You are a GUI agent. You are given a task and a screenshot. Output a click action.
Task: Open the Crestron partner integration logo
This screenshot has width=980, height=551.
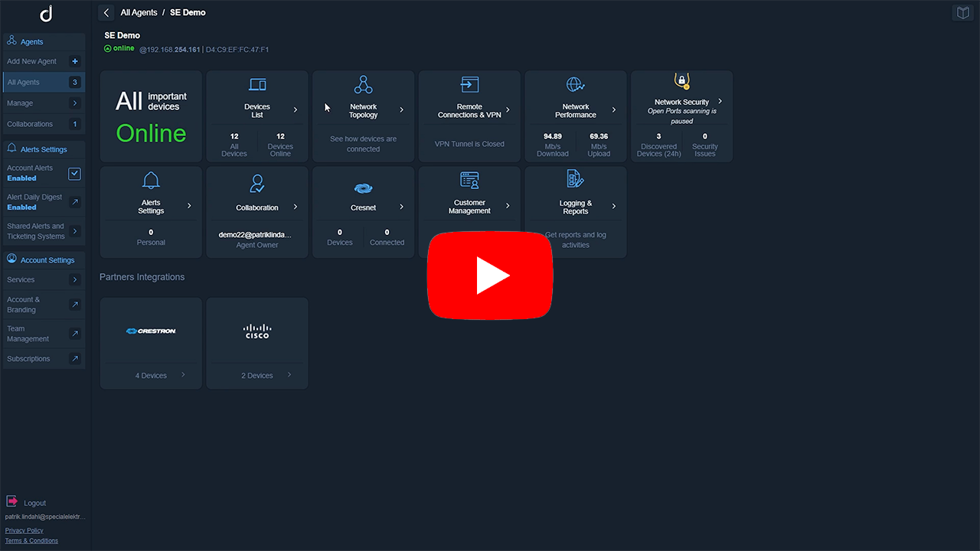[151, 331]
